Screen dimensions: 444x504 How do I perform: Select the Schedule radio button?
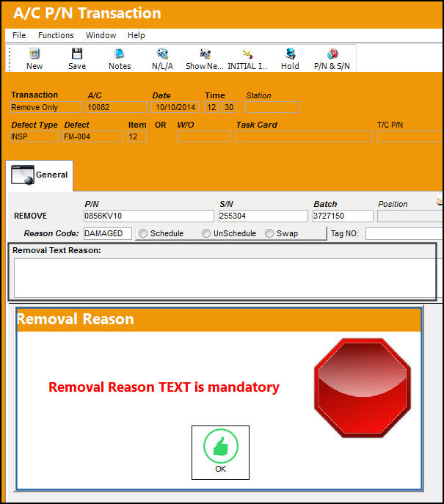coord(143,233)
